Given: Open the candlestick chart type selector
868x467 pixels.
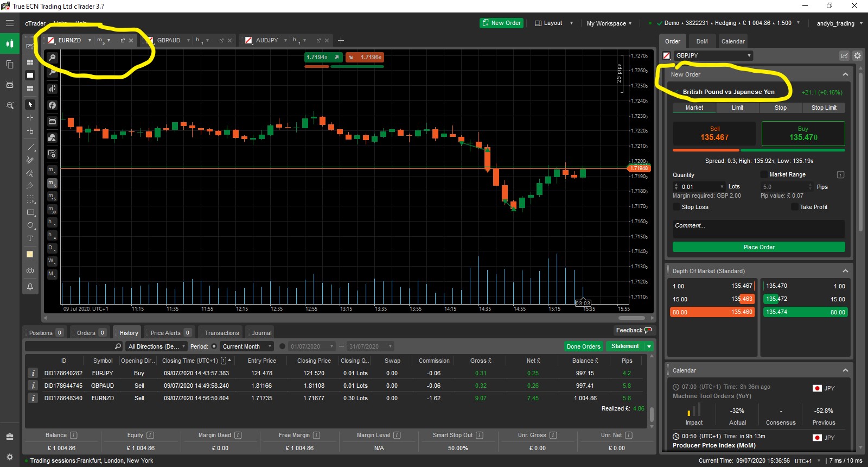Looking at the screenshot, I should point(52,89).
